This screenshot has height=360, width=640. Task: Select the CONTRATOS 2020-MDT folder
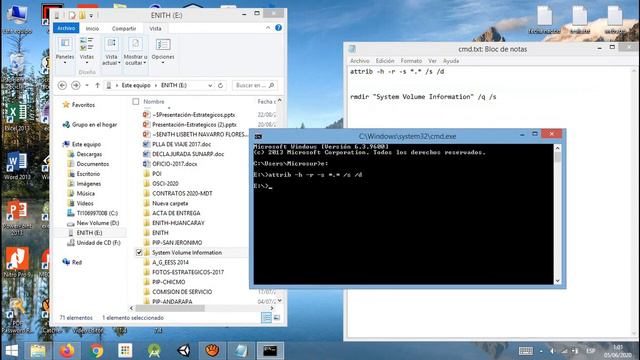click(182, 193)
